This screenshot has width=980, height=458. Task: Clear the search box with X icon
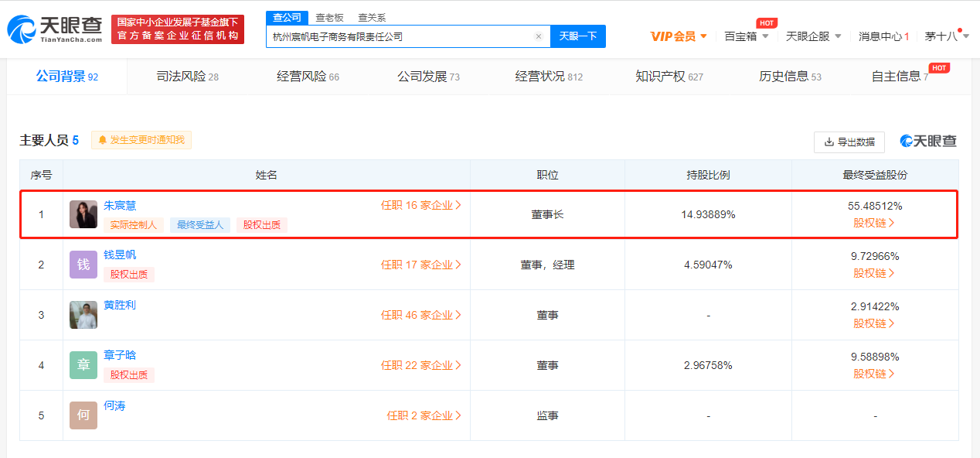pyautogui.click(x=539, y=36)
